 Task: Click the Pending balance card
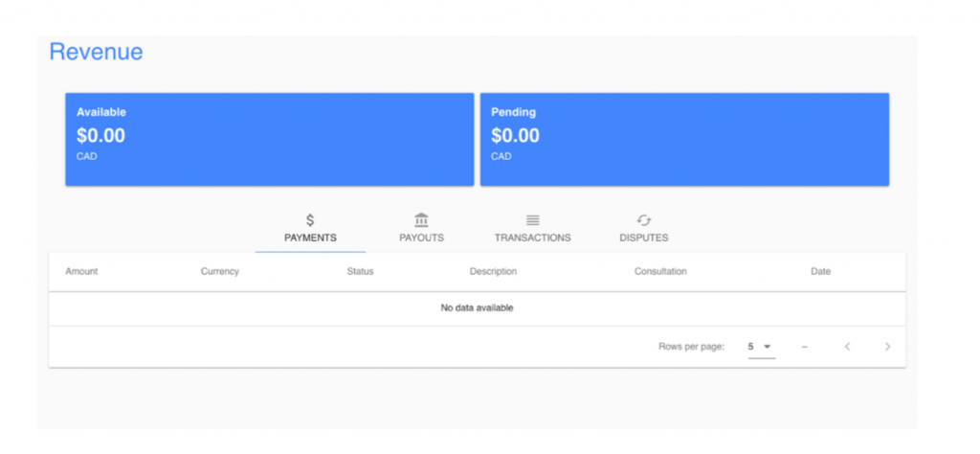coord(684,140)
